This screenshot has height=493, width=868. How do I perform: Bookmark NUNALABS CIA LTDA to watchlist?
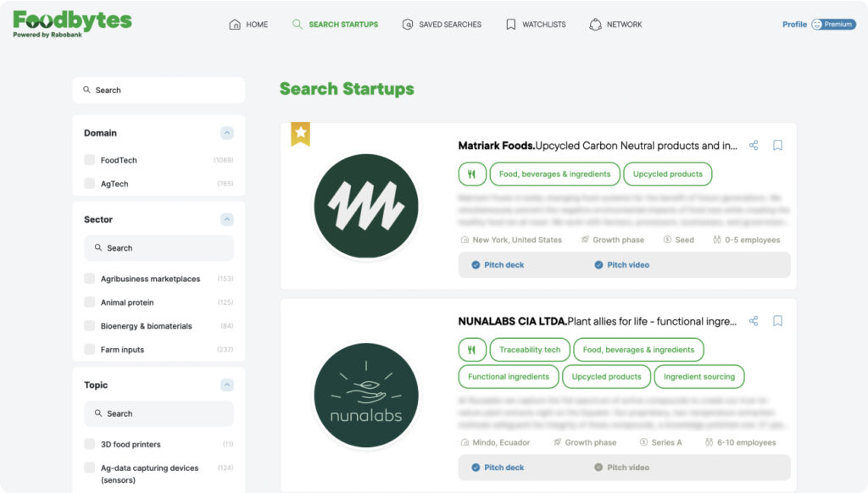click(778, 321)
